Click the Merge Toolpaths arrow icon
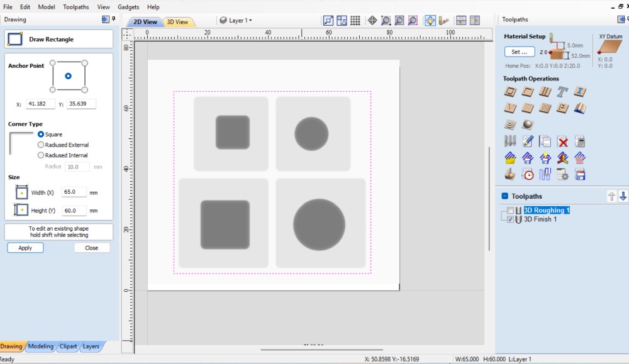 coord(562,158)
